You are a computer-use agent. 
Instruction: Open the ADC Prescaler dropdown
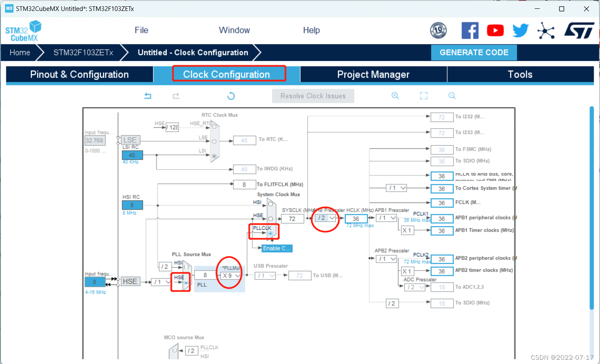coord(415,287)
